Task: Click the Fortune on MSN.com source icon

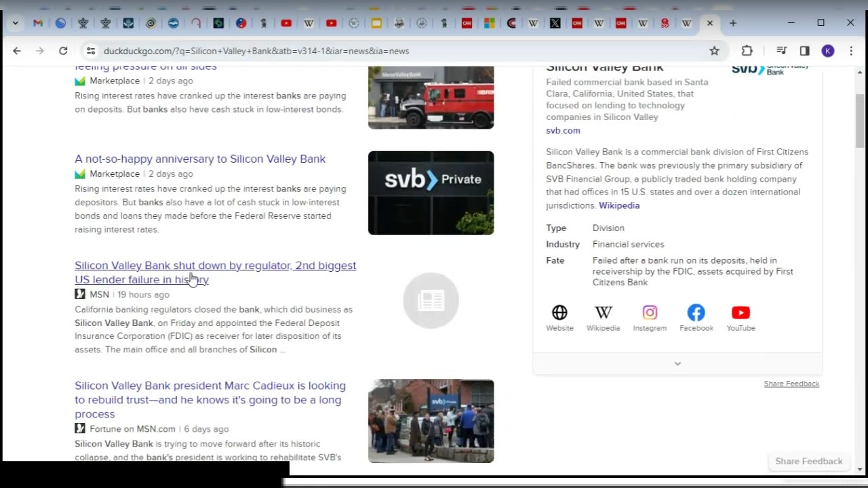Action: coord(80,428)
